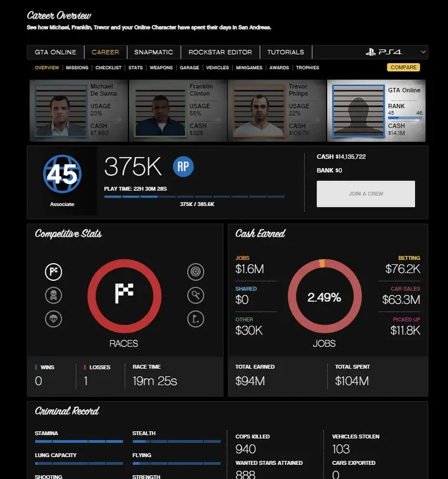
Task: Click the Competitive Stats heading
Action: coord(68,234)
